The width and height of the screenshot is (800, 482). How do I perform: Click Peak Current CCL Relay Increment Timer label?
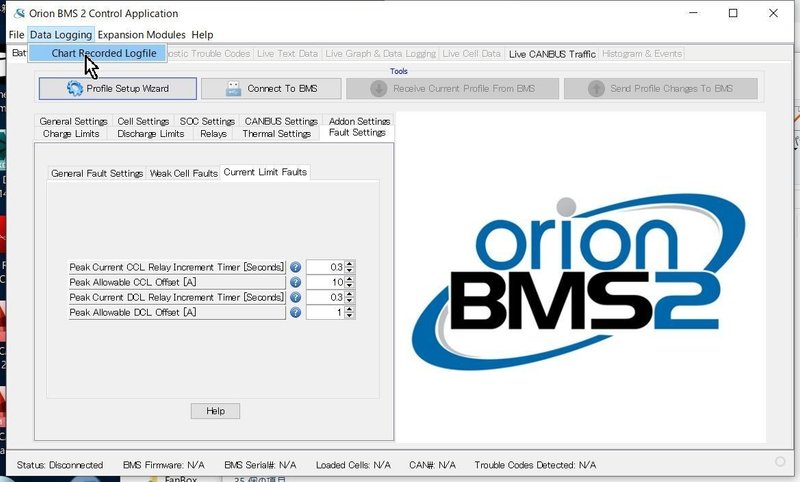pos(177,267)
